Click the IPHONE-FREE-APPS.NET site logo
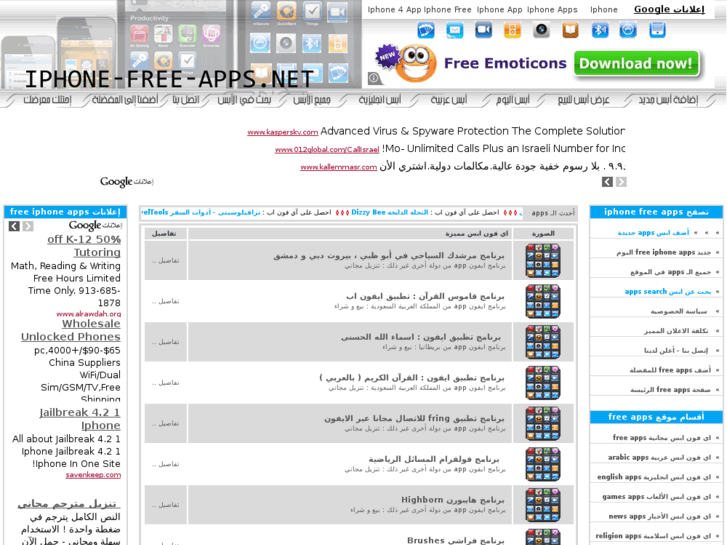Screen dimensions: 727x545 169,79
